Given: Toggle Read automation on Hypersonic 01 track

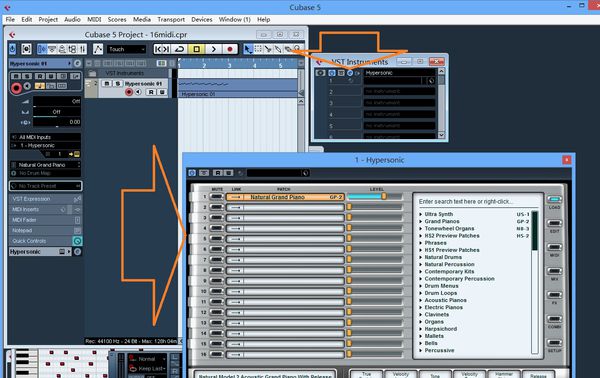Looking at the screenshot, I should point(151,92).
